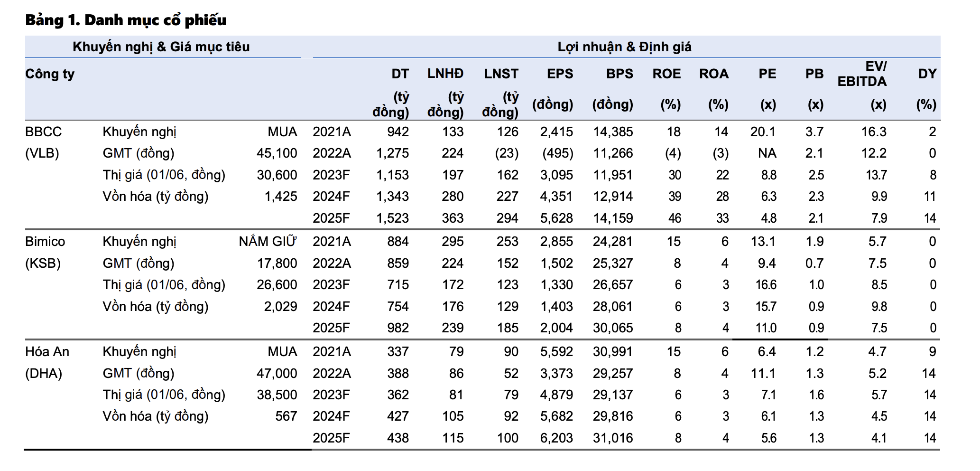Select the EPS column header
This screenshot has width=980, height=471.
[x=560, y=74]
